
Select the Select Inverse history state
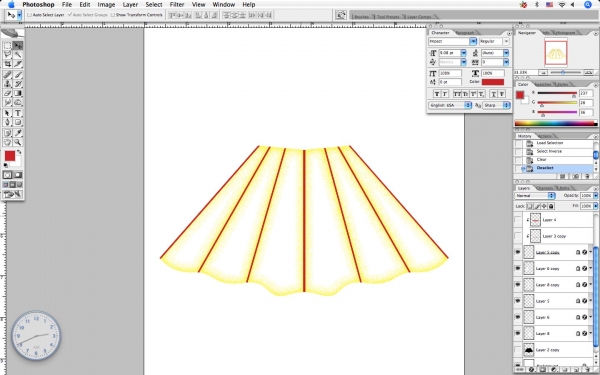[x=549, y=151]
